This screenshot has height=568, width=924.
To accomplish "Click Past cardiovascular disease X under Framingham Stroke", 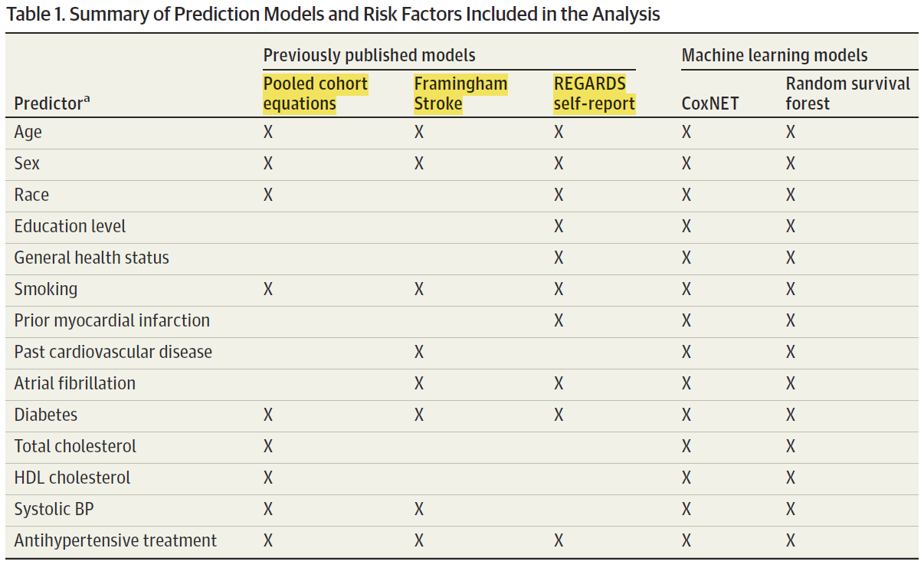I will coord(419,353).
